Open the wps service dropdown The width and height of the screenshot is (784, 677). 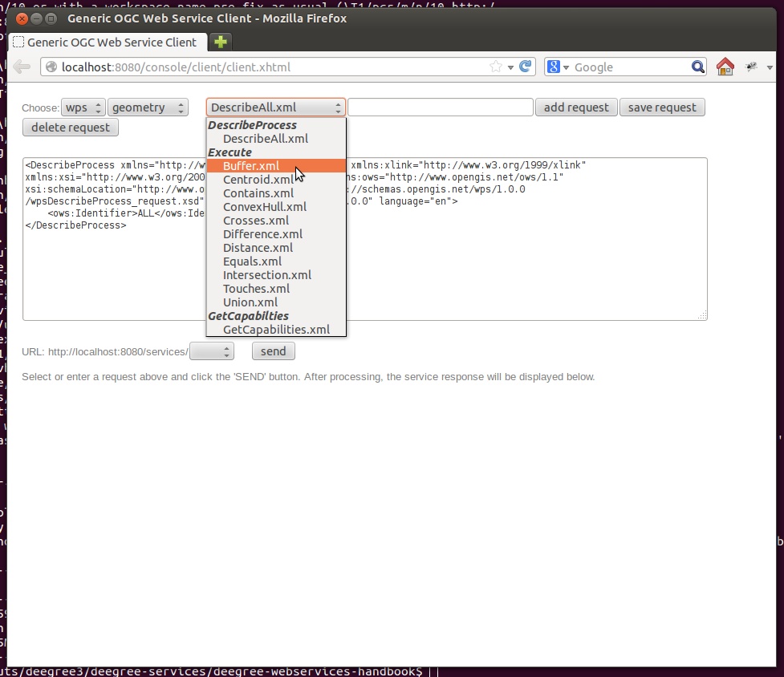click(x=83, y=107)
